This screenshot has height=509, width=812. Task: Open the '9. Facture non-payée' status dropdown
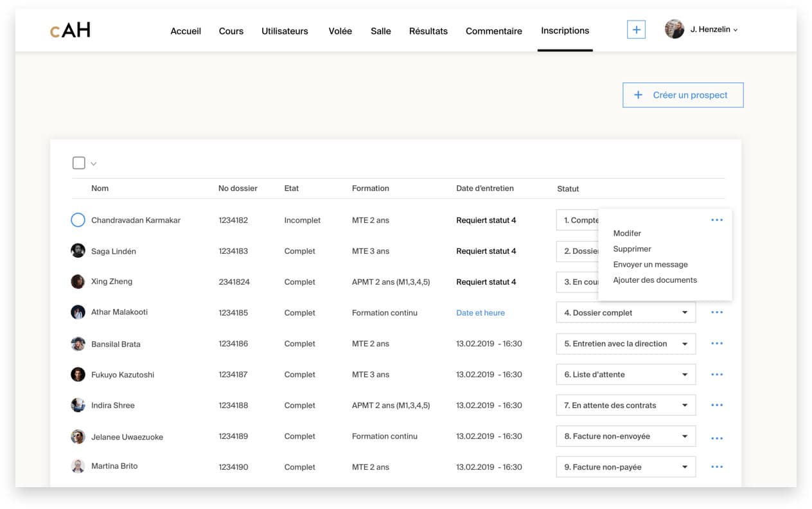tap(626, 467)
